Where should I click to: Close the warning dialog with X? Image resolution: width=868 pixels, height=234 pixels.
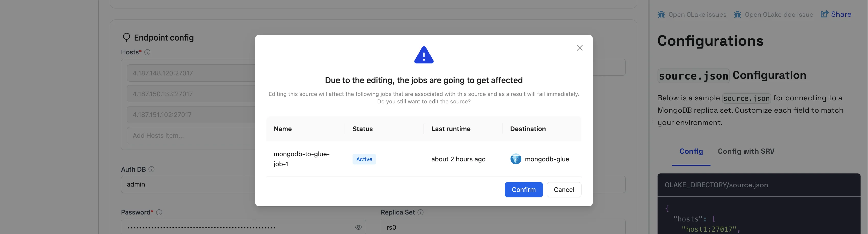point(579,48)
